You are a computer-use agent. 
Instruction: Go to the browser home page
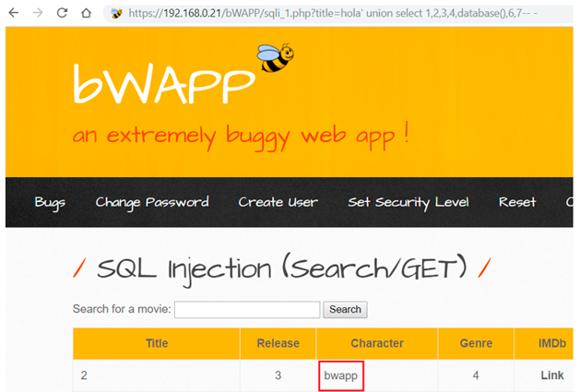pyautogui.click(x=86, y=14)
